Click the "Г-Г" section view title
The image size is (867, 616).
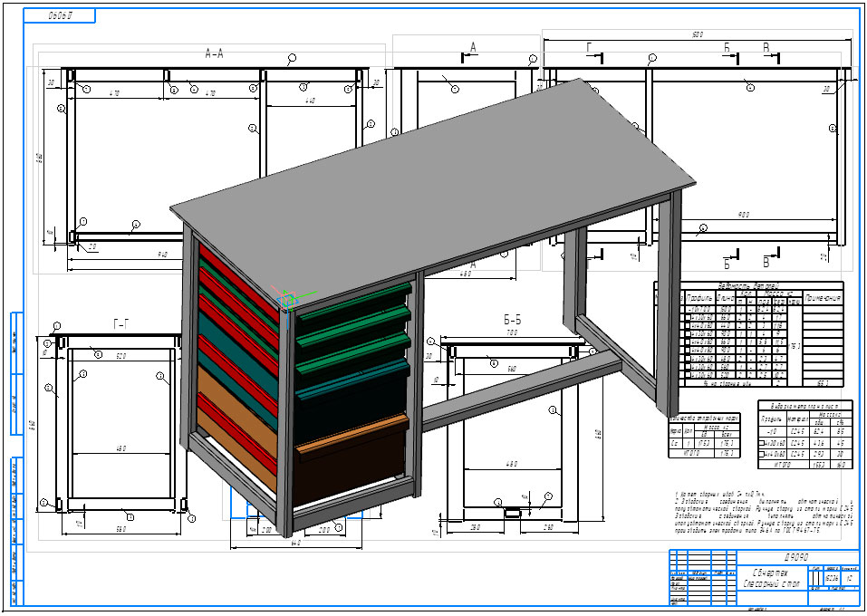(x=121, y=324)
